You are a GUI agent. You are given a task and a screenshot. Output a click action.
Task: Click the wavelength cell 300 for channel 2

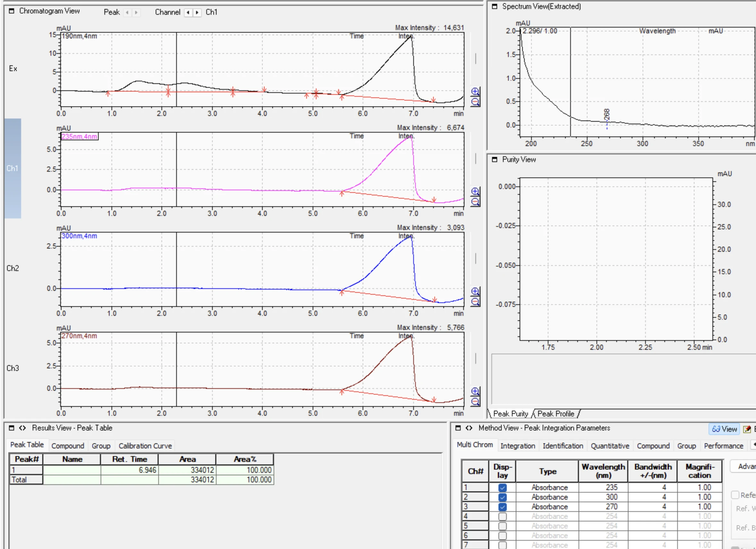[x=603, y=497]
